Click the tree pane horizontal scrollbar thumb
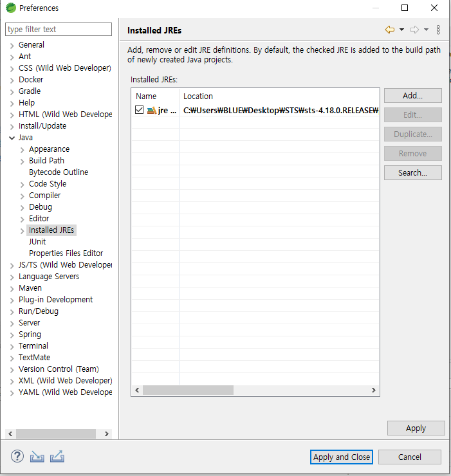Screen dimensions: 451x476 56,434
